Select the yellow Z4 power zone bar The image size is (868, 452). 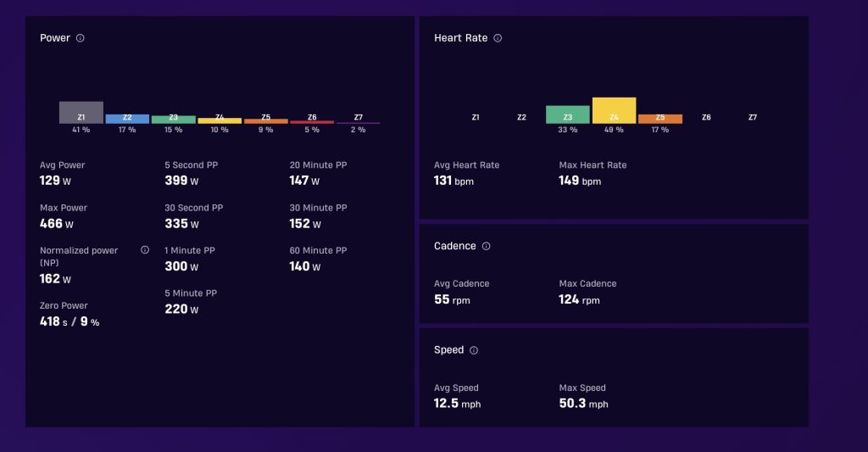[220, 120]
